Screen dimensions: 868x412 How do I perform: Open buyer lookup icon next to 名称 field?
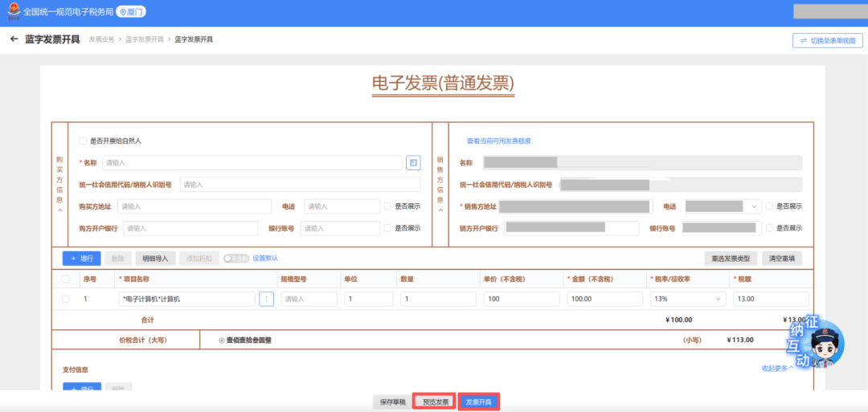[x=413, y=163]
